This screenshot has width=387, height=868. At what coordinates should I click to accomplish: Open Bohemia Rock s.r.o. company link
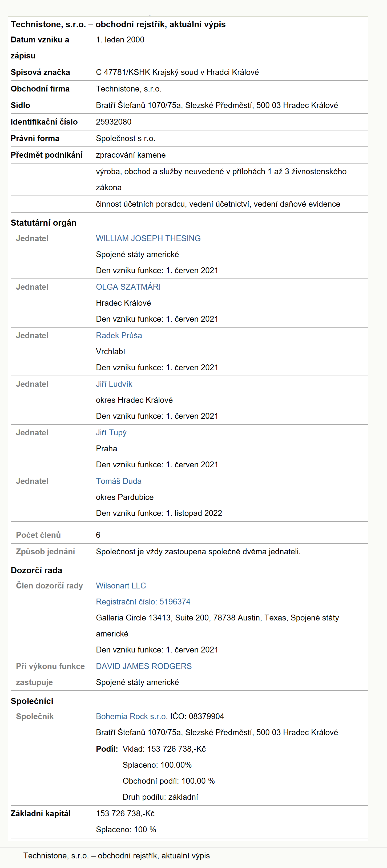pos(132,716)
